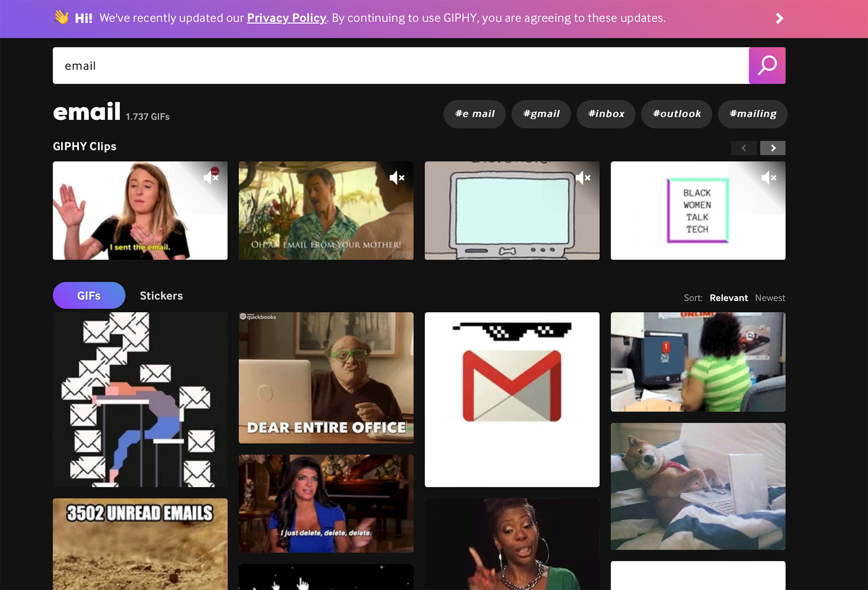Switch to the GIFs tab

click(89, 296)
